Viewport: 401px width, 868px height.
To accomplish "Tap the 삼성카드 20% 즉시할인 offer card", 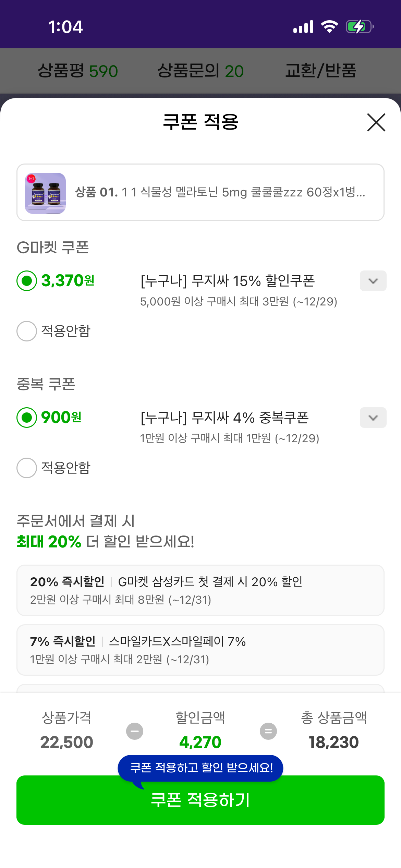I will click(200, 590).
